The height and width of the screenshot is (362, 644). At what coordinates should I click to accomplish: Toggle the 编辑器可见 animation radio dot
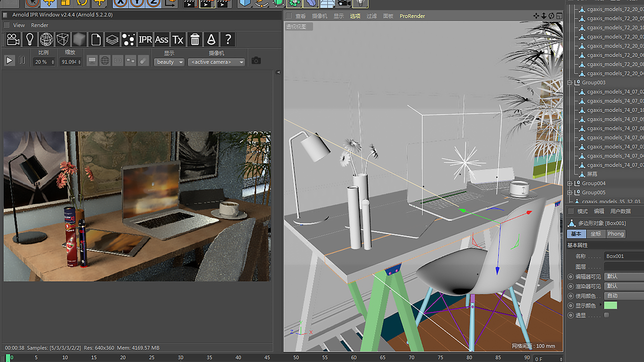click(x=571, y=277)
